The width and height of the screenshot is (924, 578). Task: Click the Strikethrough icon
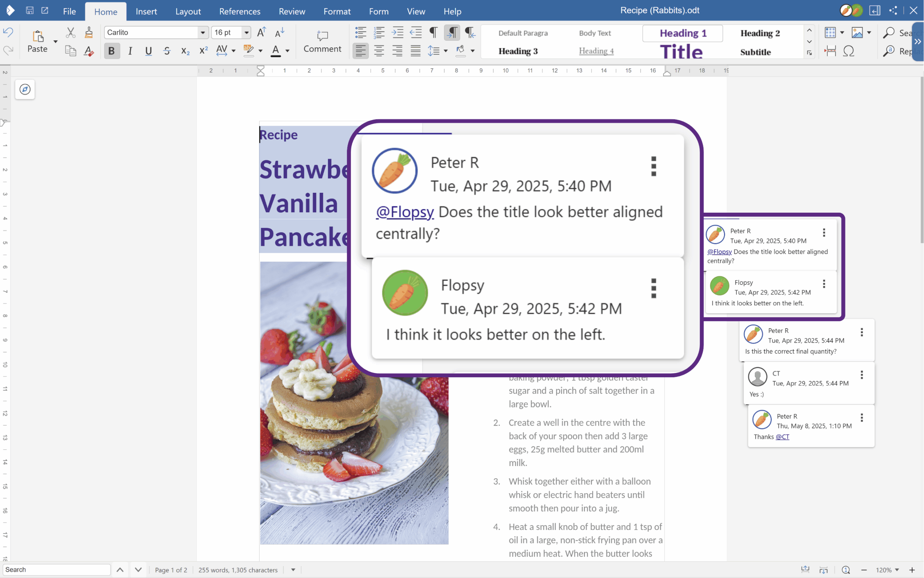pos(167,51)
